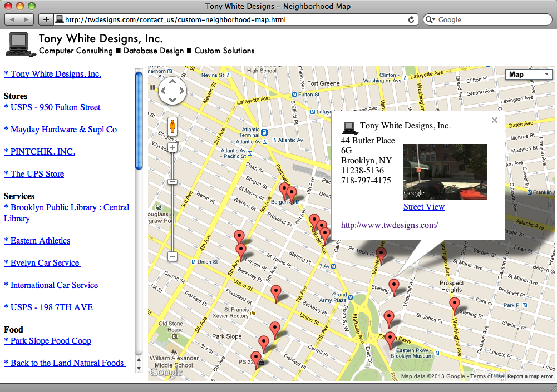The width and height of the screenshot is (557, 392).
Task: Click the Atlantic Terminal train station icon
Action: pos(264,132)
